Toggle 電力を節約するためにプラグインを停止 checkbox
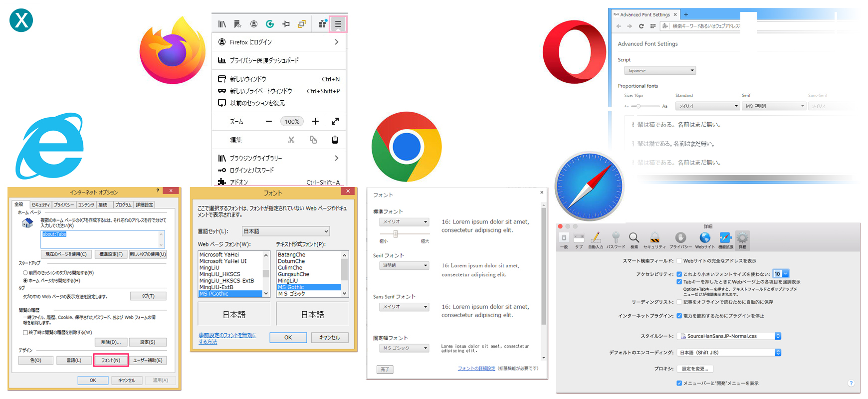The height and width of the screenshot is (399, 868). (679, 316)
